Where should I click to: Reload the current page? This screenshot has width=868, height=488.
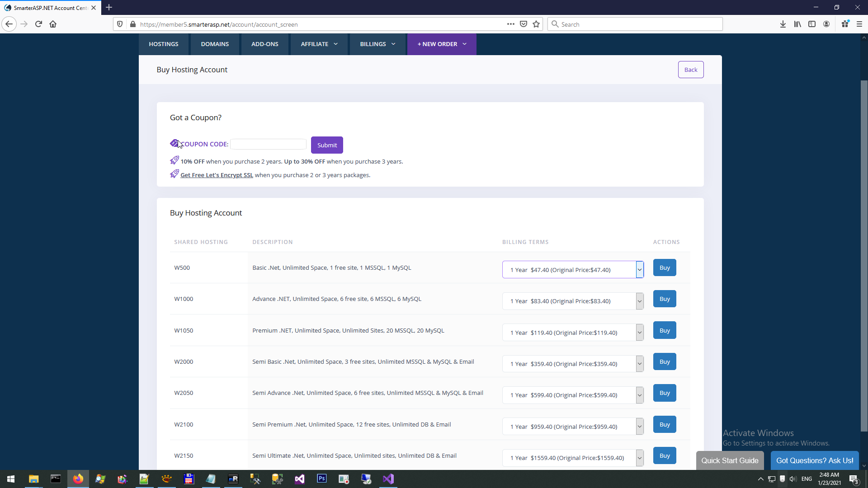(x=38, y=24)
